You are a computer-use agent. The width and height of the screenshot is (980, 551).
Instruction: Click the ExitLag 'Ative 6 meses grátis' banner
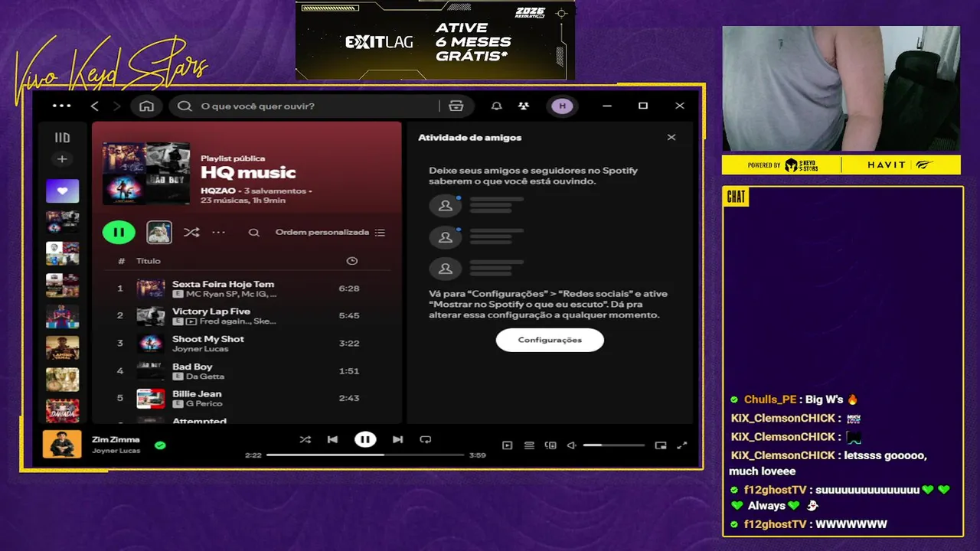click(x=435, y=40)
